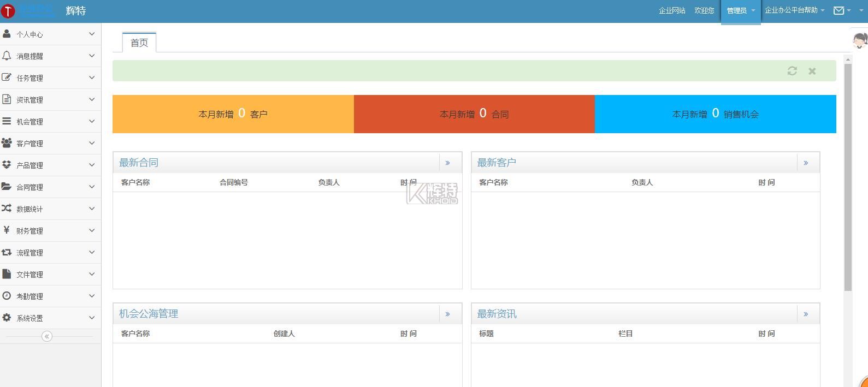The image size is (868, 387).
Task: Collapse the sidebar with double-arrow button
Action: [x=47, y=336]
